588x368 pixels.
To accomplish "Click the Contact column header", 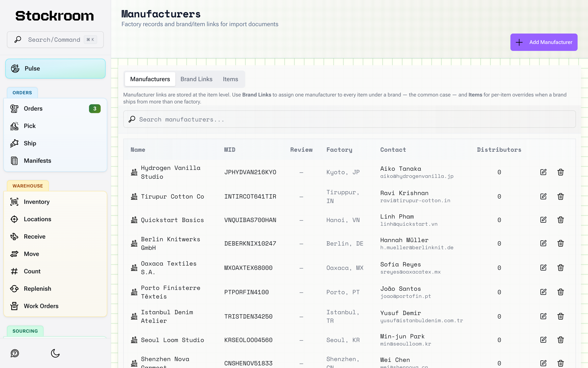I will click(393, 150).
